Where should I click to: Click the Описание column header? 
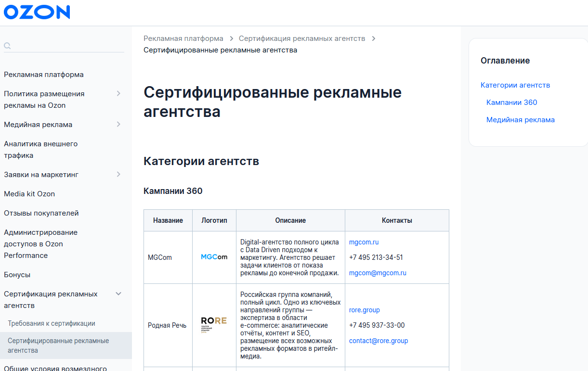click(290, 220)
